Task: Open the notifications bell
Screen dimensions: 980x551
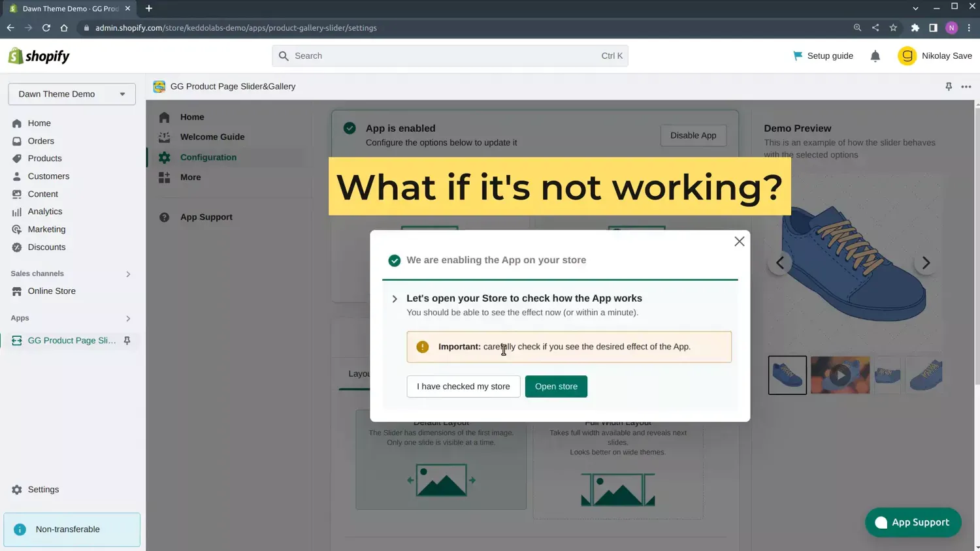Action: click(875, 55)
